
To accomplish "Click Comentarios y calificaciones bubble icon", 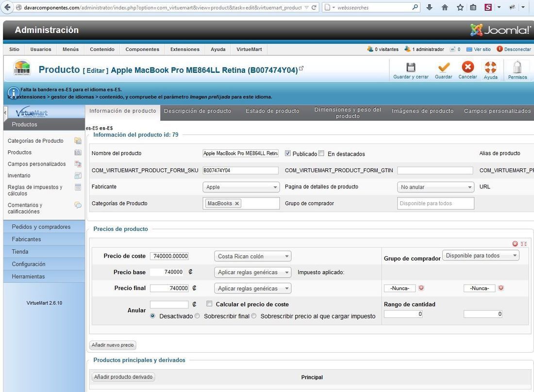I will click(78, 205).
